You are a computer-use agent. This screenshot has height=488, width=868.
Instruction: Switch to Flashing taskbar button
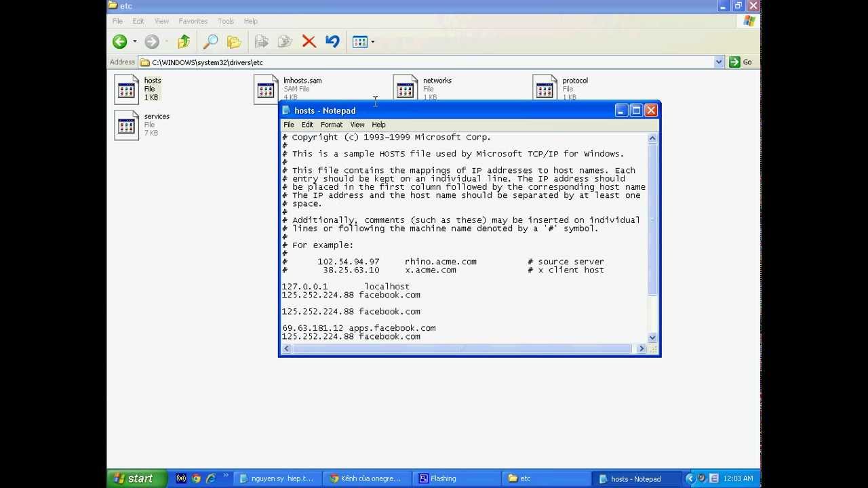[457, 479]
